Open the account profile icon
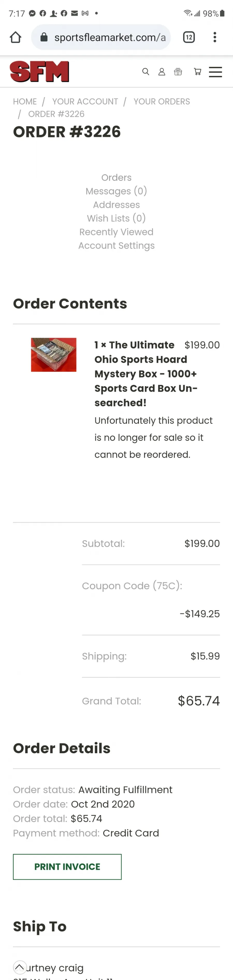 point(162,71)
